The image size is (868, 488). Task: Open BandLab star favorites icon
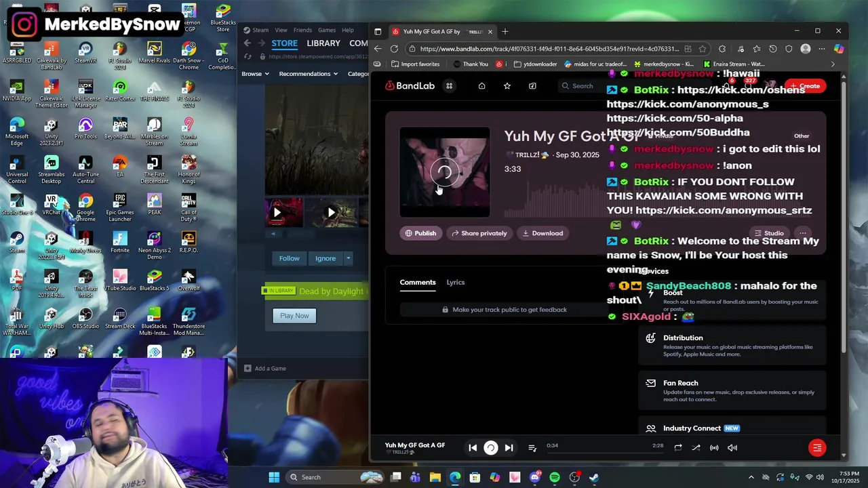pyautogui.click(x=507, y=86)
